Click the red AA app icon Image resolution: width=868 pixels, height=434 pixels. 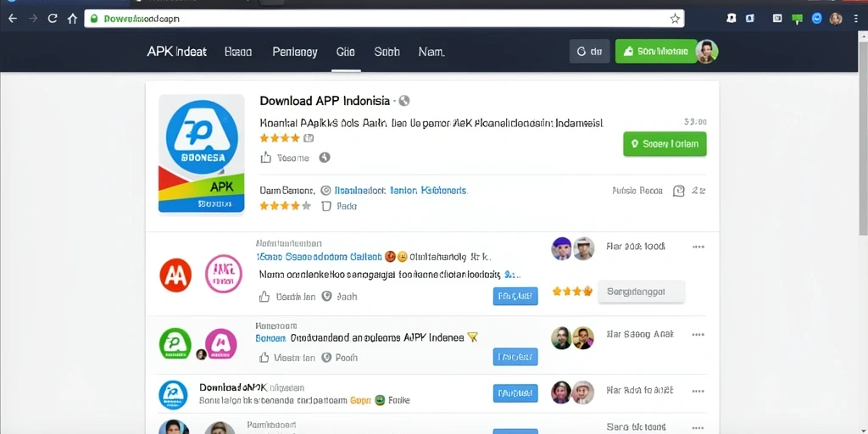175,275
